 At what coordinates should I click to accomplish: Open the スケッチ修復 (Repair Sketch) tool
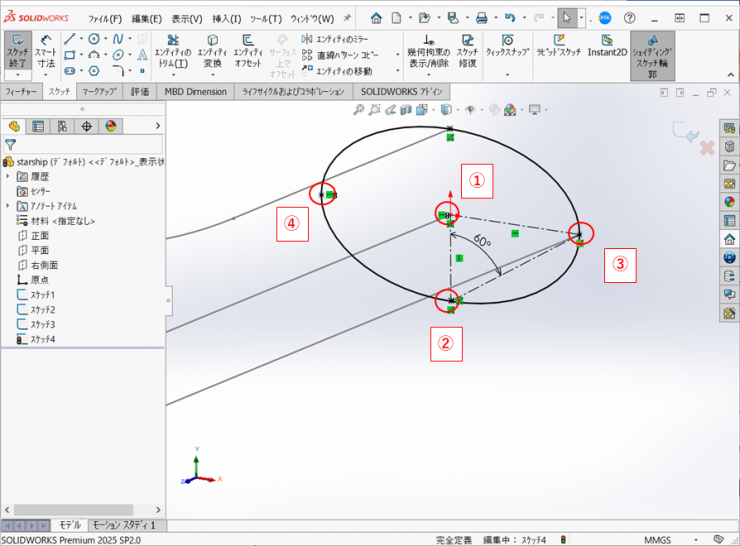[467, 51]
